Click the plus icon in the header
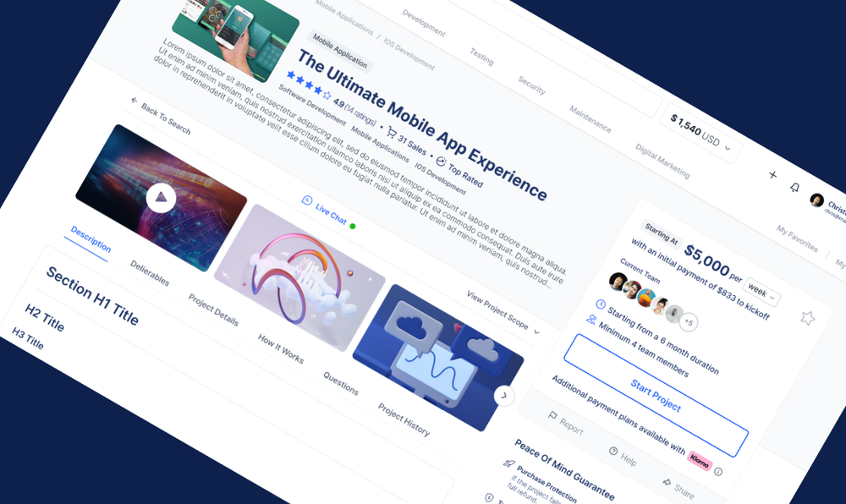Viewport: 846px width, 504px height. click(x=772, y=175)
